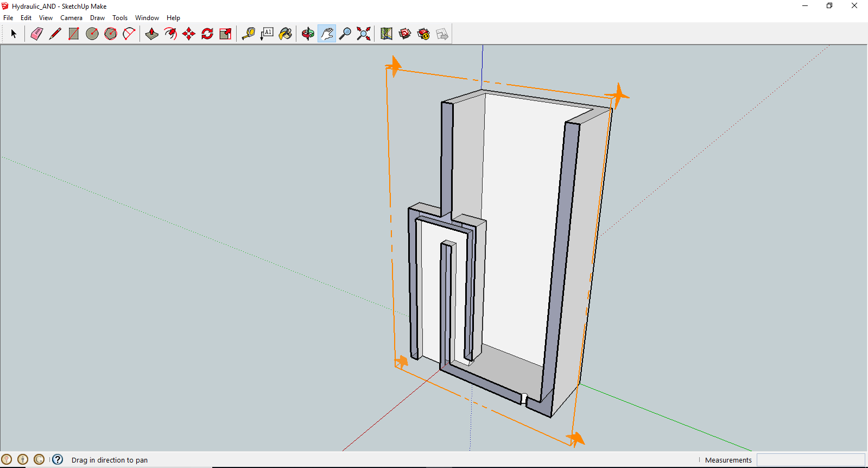The height and width of the screenshot is (468, 868).
Task: Activate the Paint Bucket tool
Action: (286, 34)
